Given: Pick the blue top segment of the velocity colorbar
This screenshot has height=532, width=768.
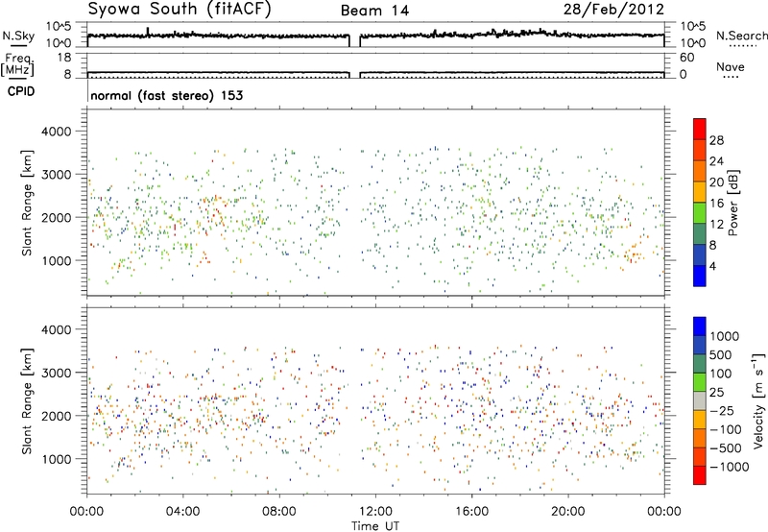Looking at the screenshot, I should (x=700, y=326).
